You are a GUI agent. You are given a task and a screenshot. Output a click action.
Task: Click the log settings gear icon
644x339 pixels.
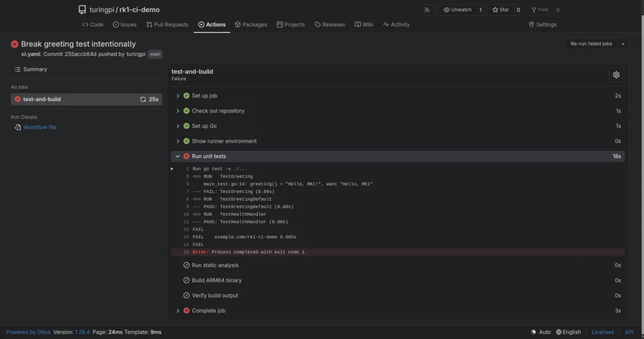616,75
